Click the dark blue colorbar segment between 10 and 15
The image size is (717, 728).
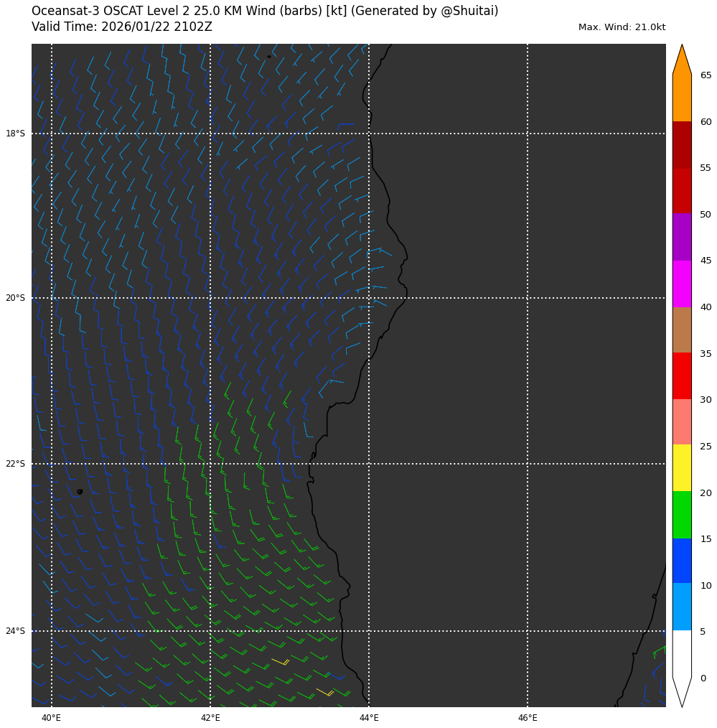pyautogui.click(x=682, y=560)
